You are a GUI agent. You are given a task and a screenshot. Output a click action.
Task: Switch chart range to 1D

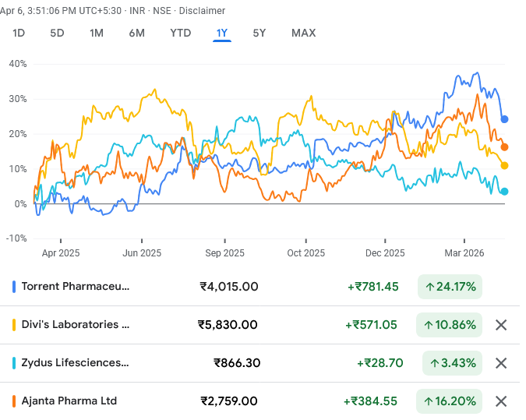click(19, 33)
